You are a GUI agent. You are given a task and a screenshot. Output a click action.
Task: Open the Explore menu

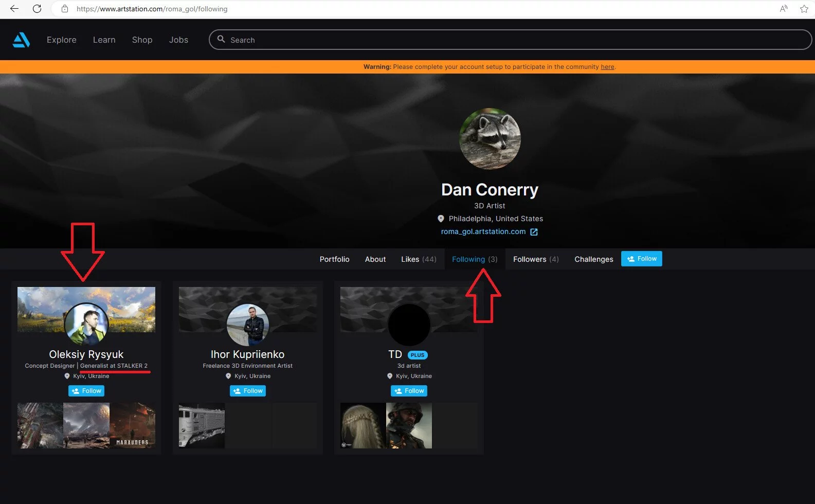click(x=62, y=40)
